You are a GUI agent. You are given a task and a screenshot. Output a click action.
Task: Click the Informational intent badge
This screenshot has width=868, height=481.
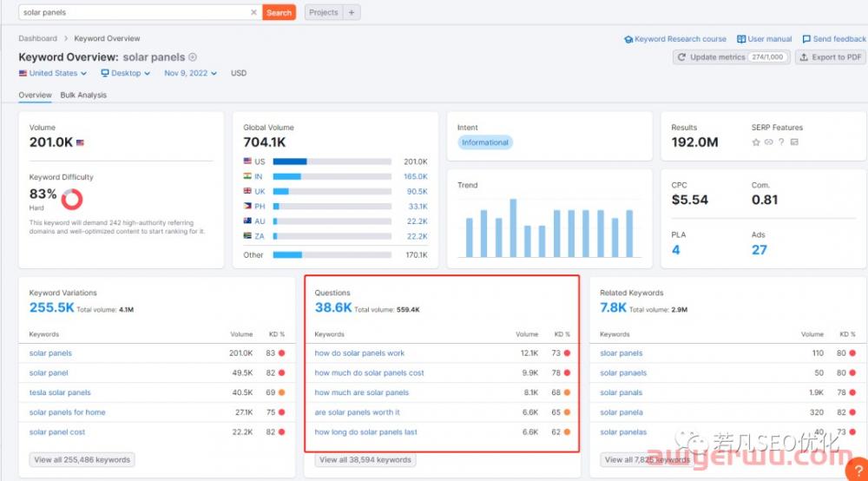485,142
